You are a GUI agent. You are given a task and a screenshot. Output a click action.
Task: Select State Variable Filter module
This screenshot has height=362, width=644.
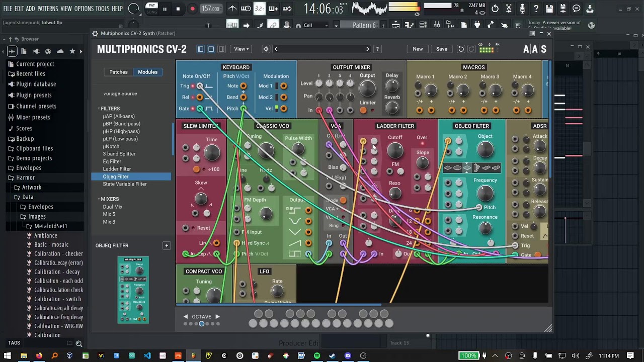125,184
